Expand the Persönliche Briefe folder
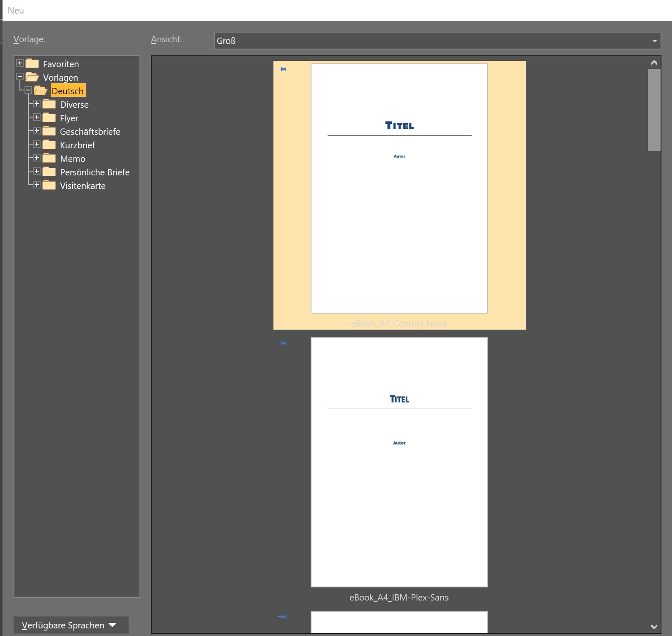The image size is (672, 636). tap(37, 171)
